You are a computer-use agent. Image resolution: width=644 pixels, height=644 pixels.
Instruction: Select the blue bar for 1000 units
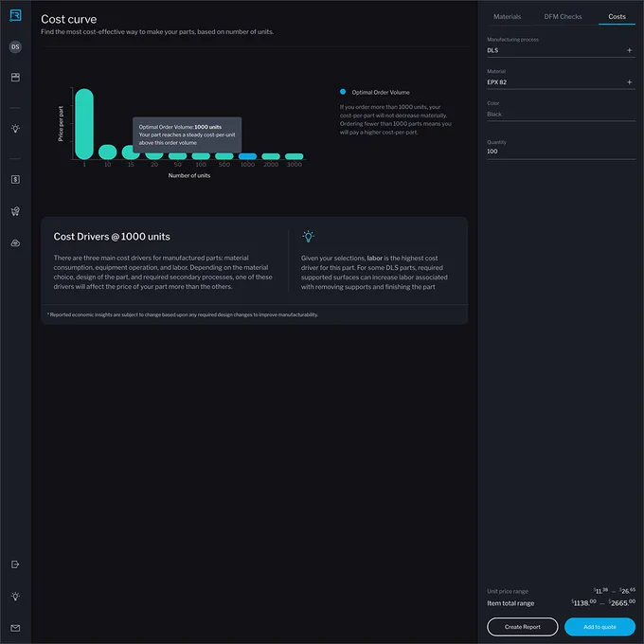pyautogui.click(x=248, y=156)
